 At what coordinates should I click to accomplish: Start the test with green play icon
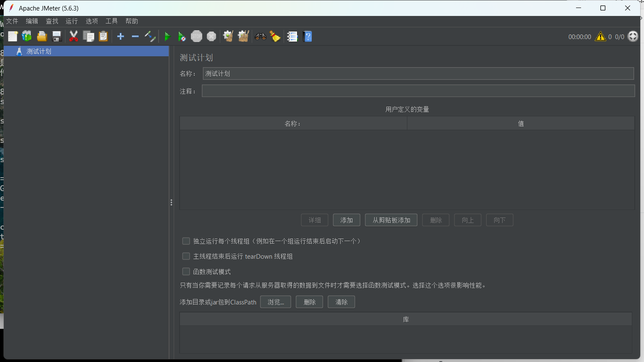tap(167, 37)
